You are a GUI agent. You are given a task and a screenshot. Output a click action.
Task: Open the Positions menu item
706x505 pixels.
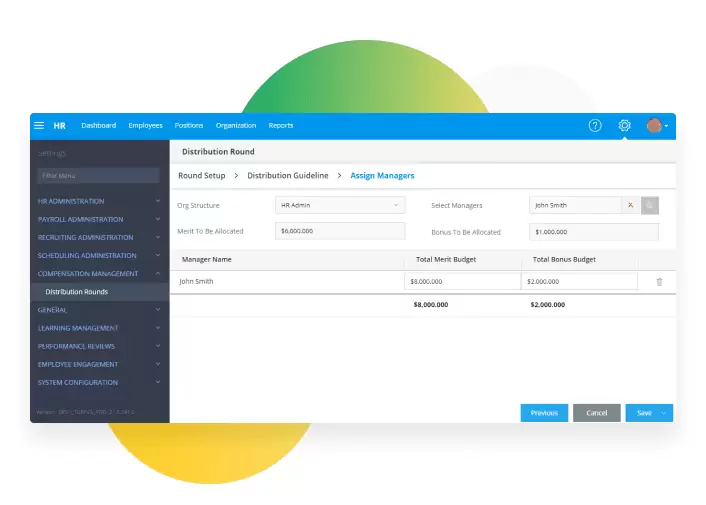189,126
